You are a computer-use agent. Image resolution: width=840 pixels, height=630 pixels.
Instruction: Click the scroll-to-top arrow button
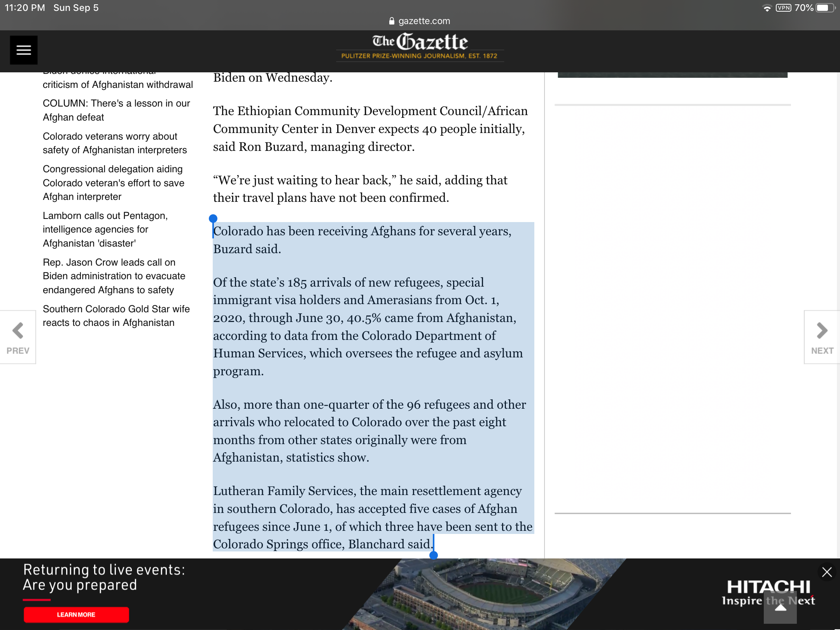pyautogui.click(x=780, y=608)
